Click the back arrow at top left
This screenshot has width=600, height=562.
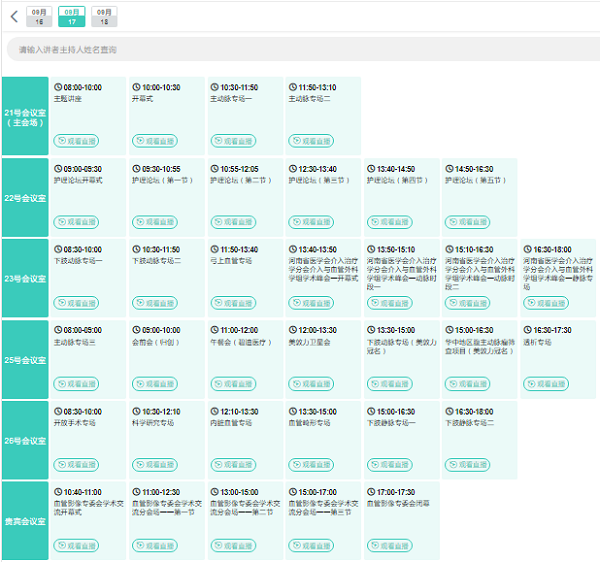pyautogui.click(x=14, y=16)
